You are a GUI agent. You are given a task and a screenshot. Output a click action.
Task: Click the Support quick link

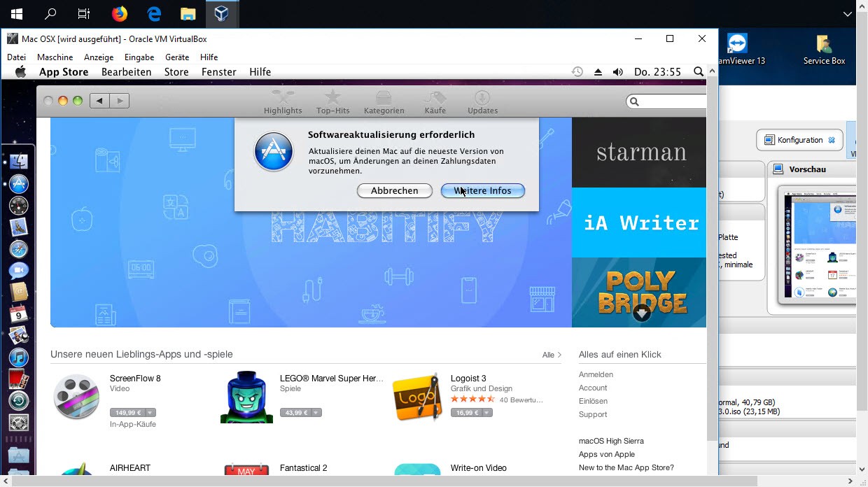[x=593, y=414]
